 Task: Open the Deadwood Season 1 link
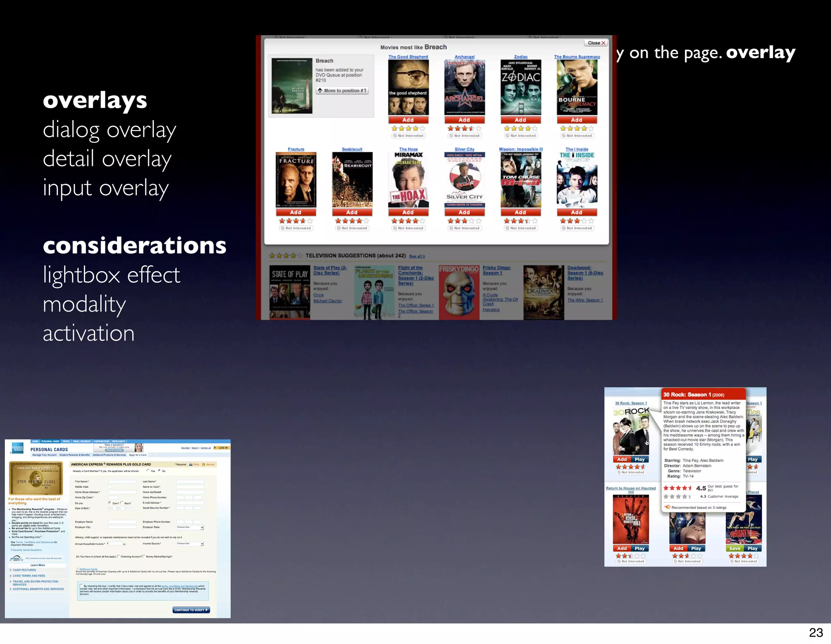point(585,273)
